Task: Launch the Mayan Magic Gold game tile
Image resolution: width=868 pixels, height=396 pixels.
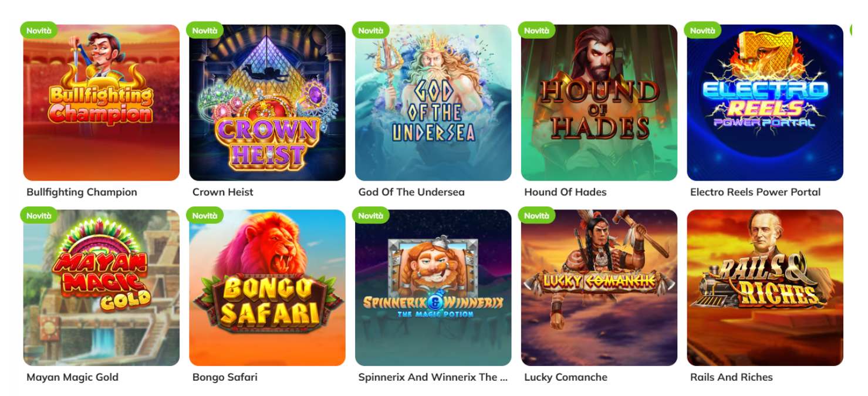Action: tap(102, 288)
